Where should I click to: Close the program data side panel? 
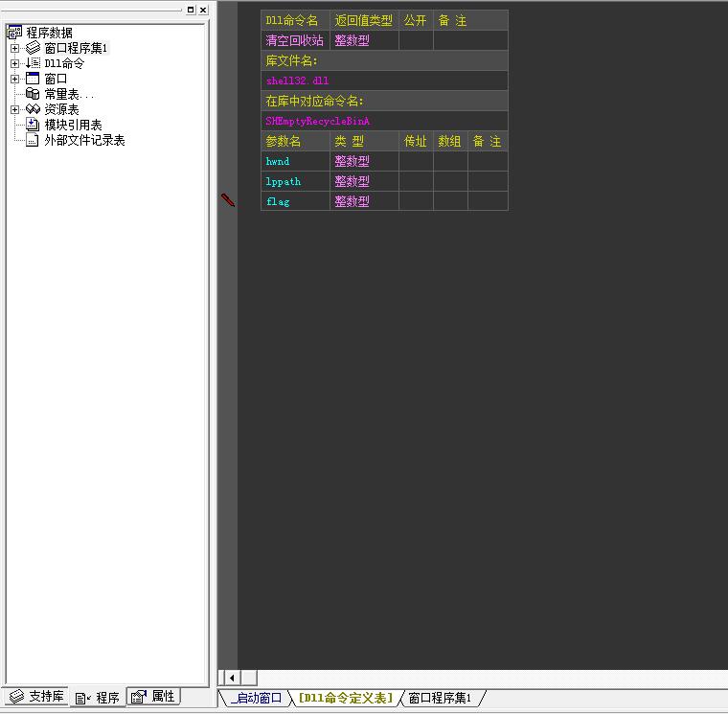click(x=203, y=10)
